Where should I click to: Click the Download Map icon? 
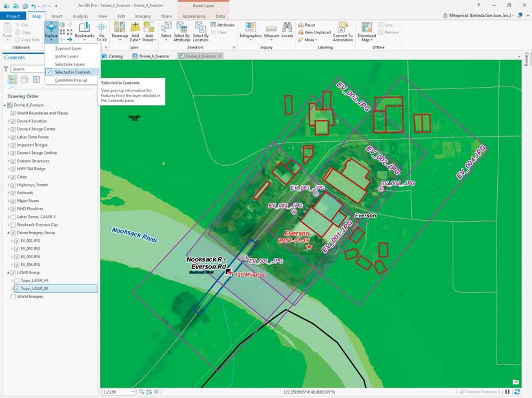(367, 27)
